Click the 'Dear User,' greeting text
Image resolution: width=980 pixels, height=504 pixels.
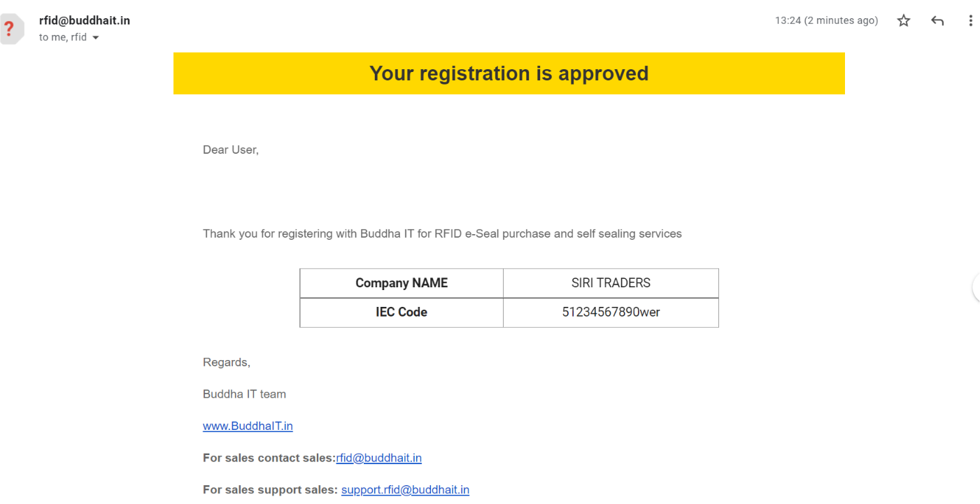click(x=231, y=150)
